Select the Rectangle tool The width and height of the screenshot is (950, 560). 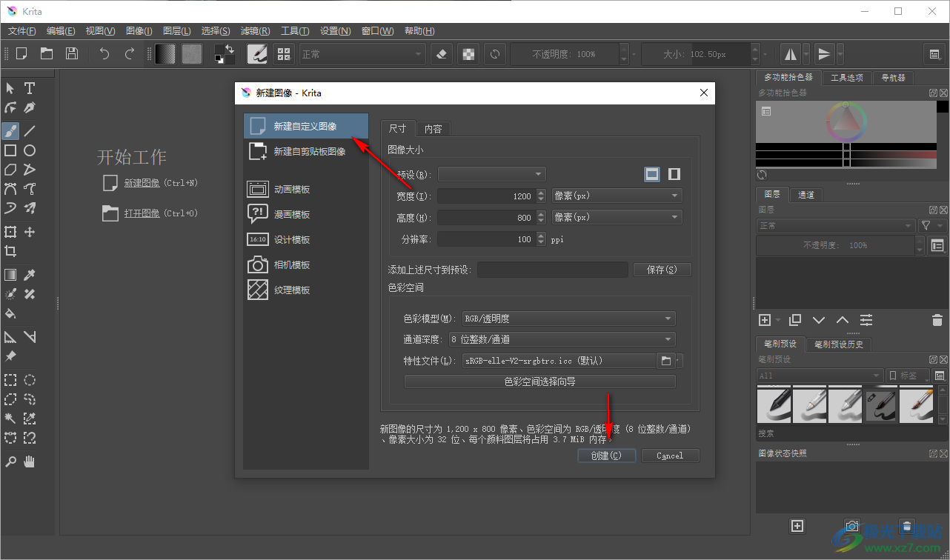click(x=10, y=150)
